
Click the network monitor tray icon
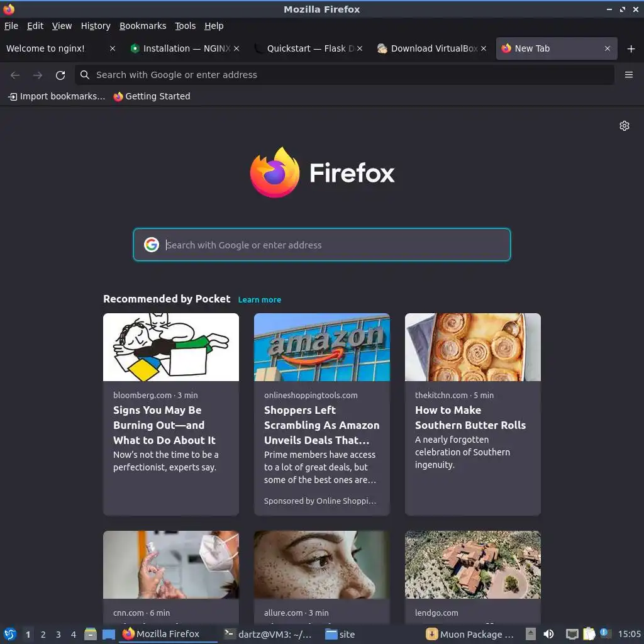(x=572, y=634)
